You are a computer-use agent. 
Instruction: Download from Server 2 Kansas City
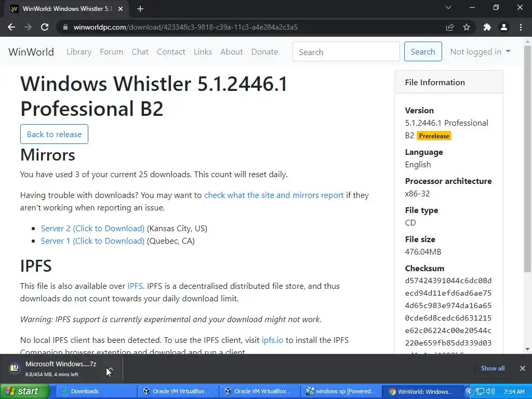pos(92,229)
